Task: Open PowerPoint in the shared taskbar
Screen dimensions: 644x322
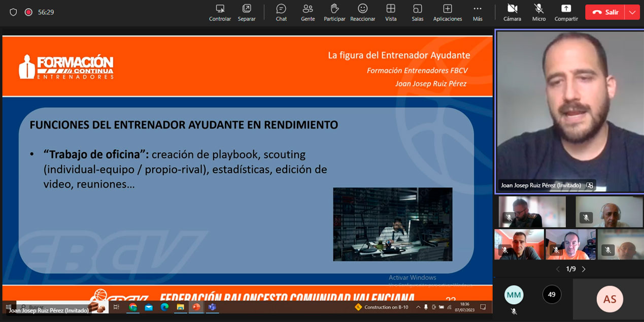Action: (x=196, y=307)
